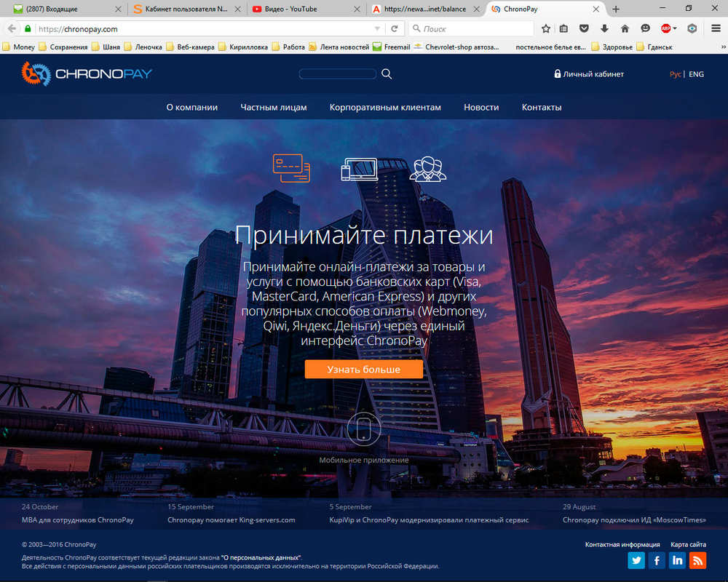This screenshot has width=728, height=582.
Task: Open news about MoscowTimes connection
Action: [634, 520]
